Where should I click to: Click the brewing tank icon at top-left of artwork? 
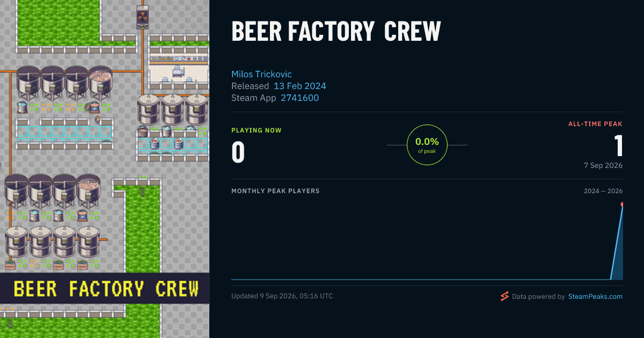(x=28, y=83)
